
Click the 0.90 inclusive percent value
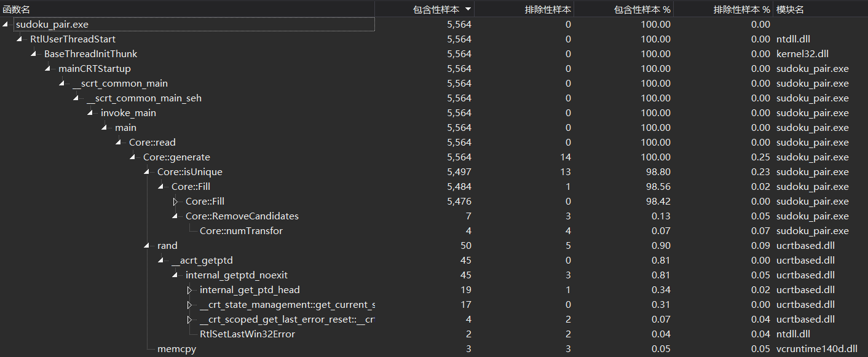coord(660,246)
